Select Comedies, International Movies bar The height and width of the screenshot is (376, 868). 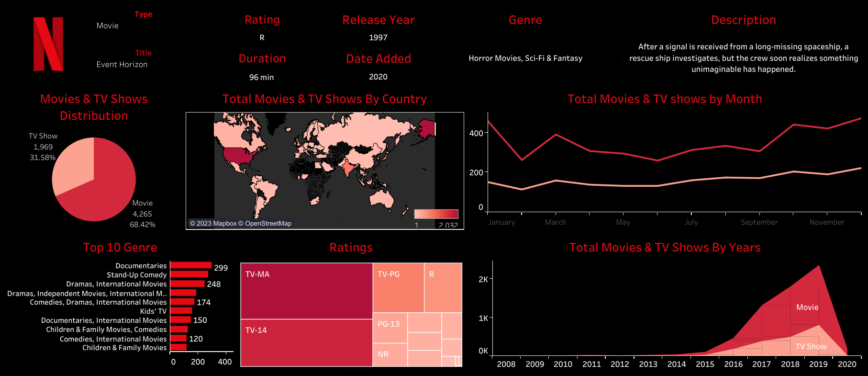pos(178,338)
